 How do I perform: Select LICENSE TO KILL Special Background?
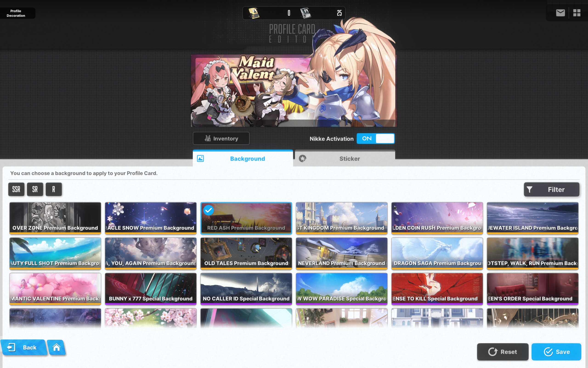coord(437,289)
